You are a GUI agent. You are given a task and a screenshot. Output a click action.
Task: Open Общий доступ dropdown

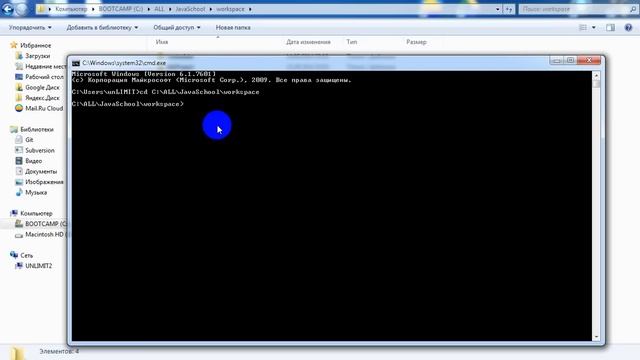point(177,27)
